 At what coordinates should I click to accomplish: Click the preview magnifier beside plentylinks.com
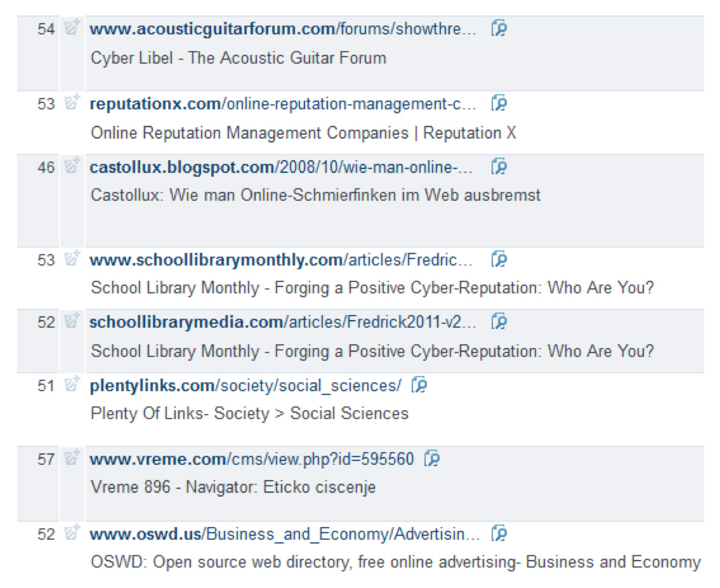point(420,384)
